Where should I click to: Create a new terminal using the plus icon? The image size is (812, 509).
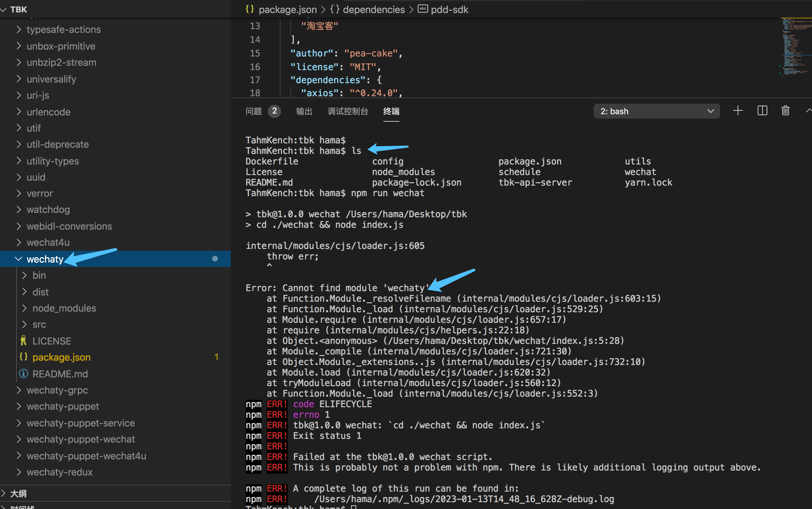[x=737, y=111]
